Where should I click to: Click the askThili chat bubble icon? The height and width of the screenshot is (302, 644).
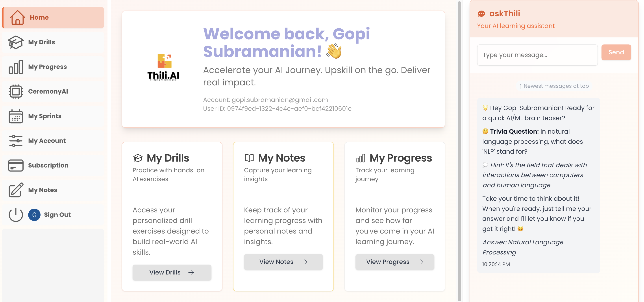pyautogui.click(x=482, y=13)
